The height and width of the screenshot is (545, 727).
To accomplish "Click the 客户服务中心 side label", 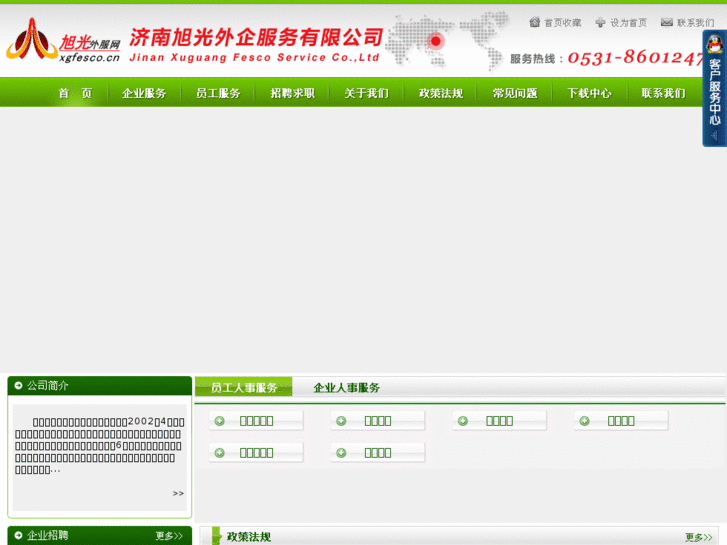I will 714,92.
